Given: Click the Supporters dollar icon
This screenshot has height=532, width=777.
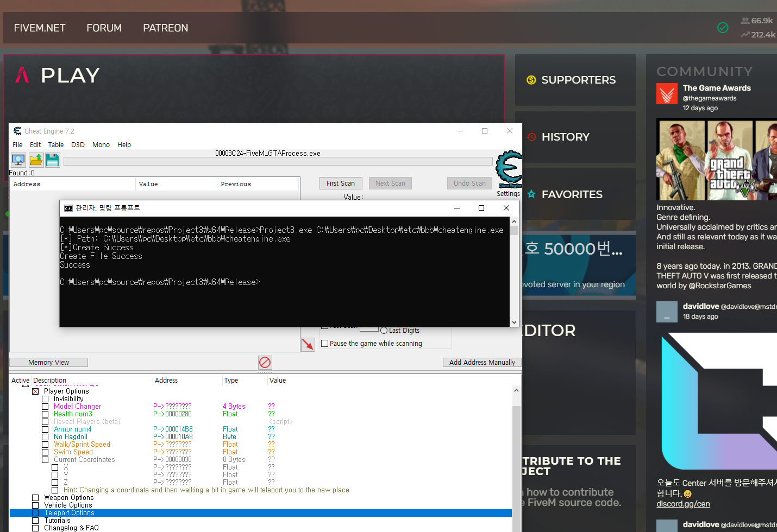Looking at the screenshot, I should pyautogui.click(x=531, y=80).
